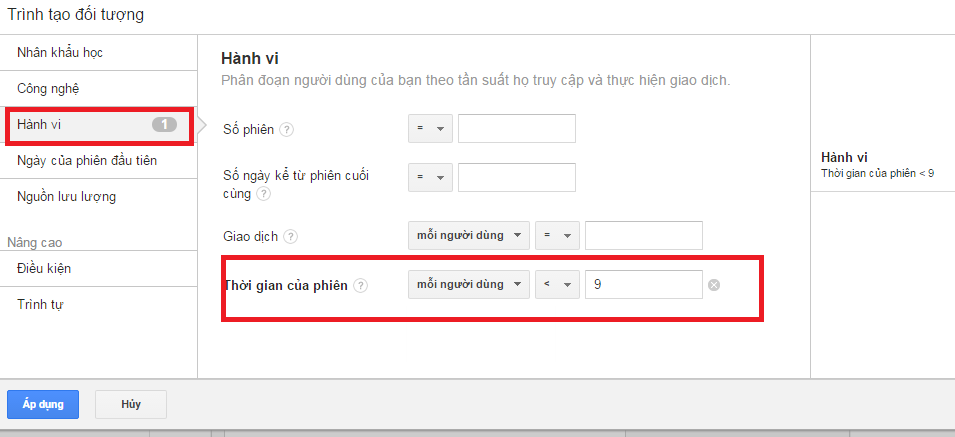Open Nguồn lưu lượng section
955x437 pixels.
coord(67,197)
